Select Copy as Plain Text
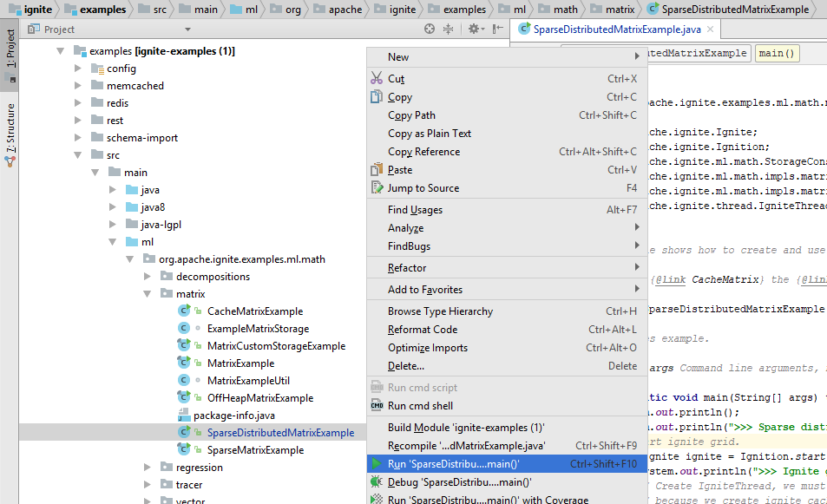The width and height of the screenshot is (827, 504). 507,134
